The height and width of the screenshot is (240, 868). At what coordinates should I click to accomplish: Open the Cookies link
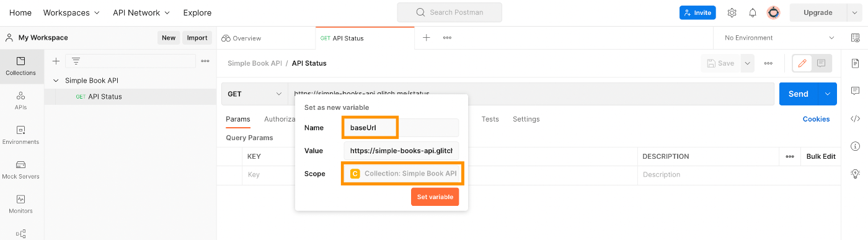(x=816, y=119)
